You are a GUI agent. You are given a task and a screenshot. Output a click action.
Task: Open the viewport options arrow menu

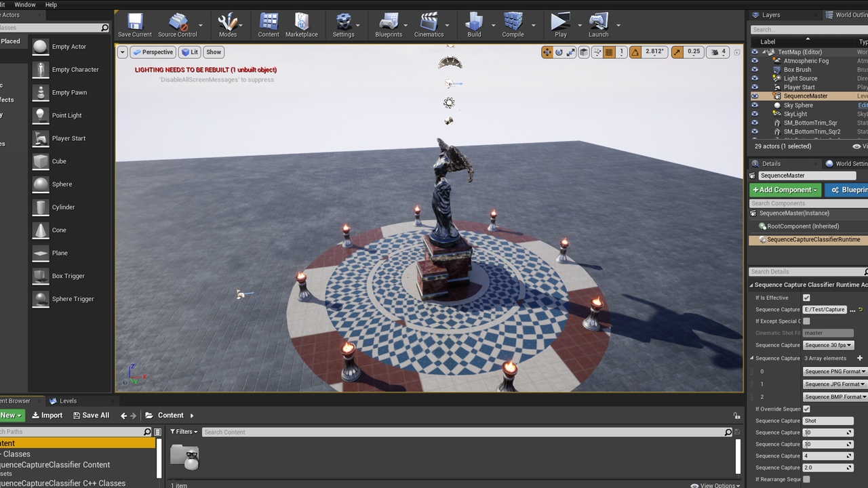[x=122, y=52]
